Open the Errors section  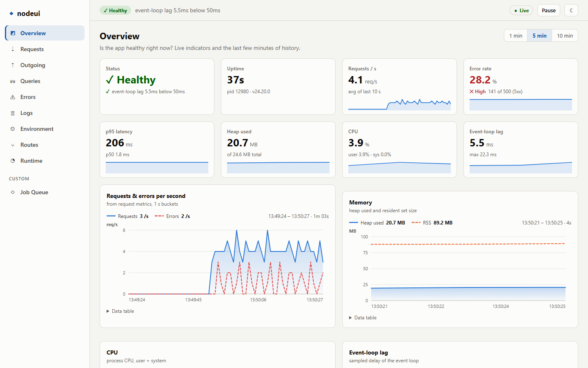45,97
